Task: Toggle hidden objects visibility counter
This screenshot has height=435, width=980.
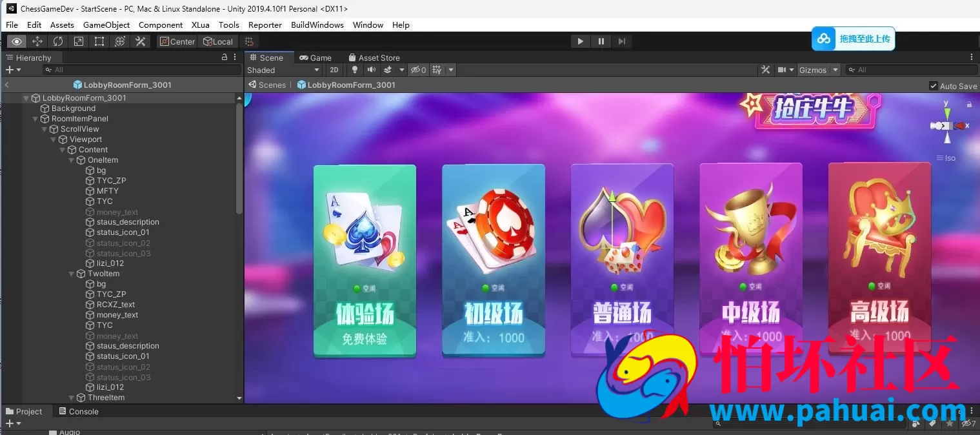Action: tap(418, 70)
